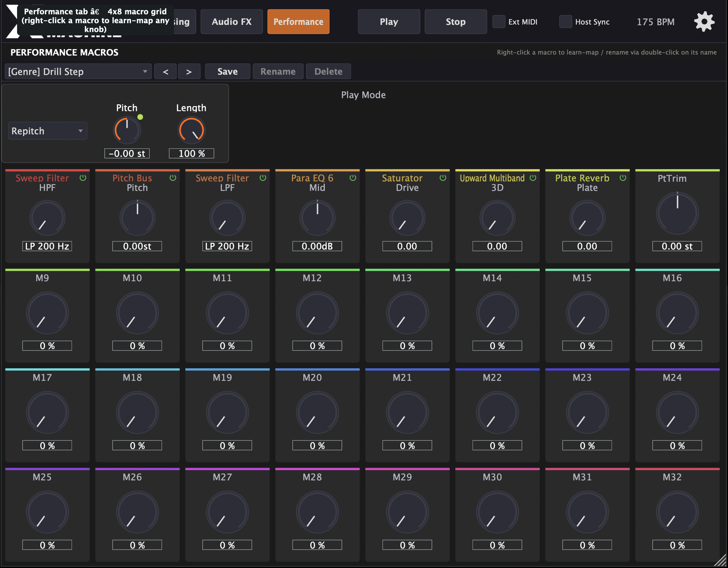
Task: Switch to the Audio FX tab
Action: (x=232, y=22)
